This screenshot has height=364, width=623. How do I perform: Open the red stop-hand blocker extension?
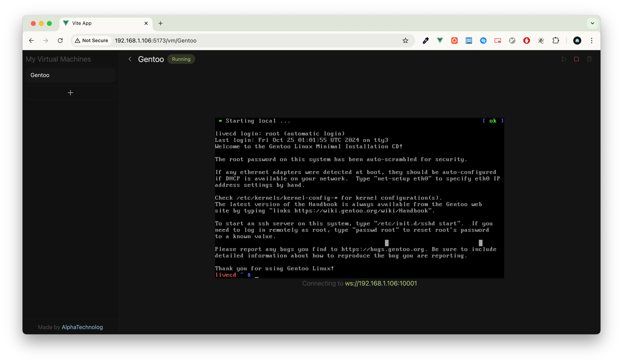pos(527,41)
